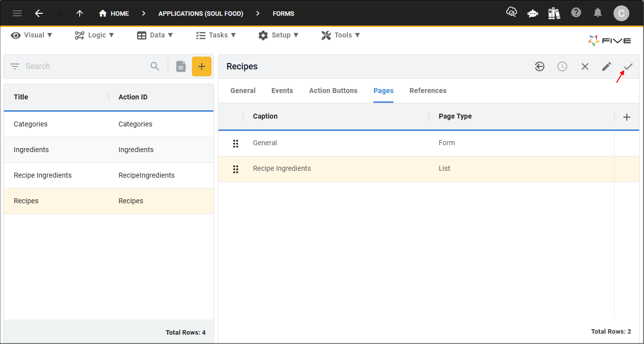Switch to the Events tab

[282, 91]
